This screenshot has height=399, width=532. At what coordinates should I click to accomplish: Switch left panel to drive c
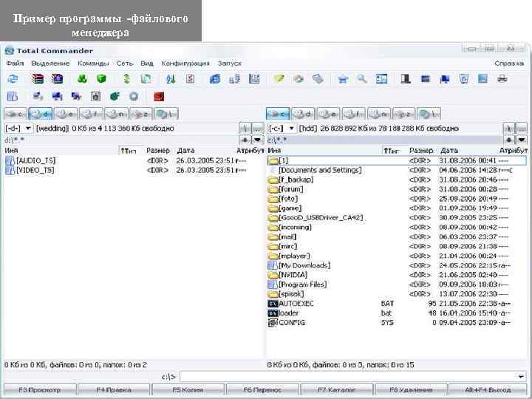(16, 114)
